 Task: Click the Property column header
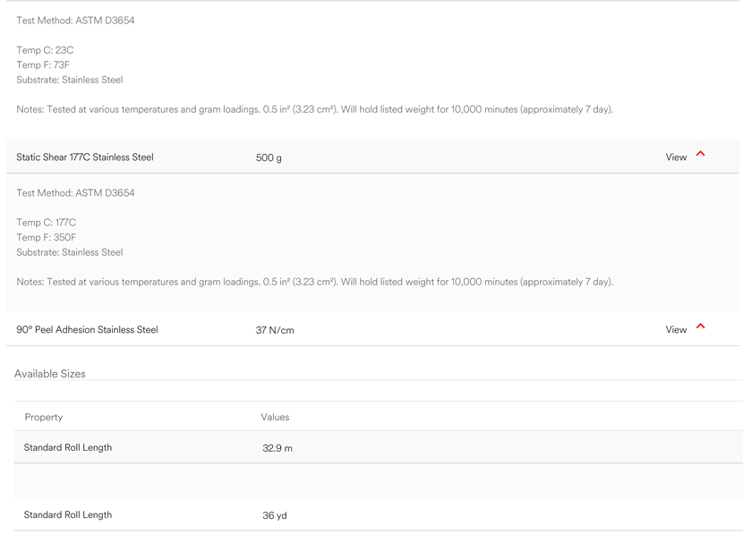[x=44, y=417]
